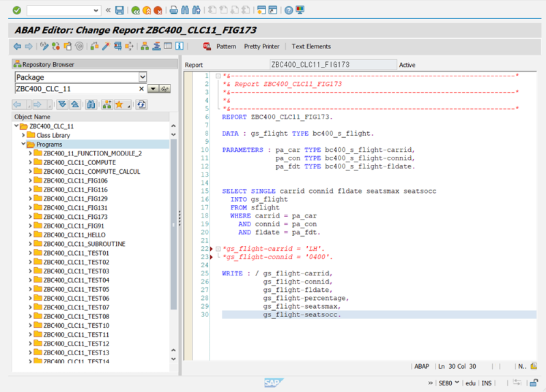This screenshot has width=546, height=392.
Task: Click the Save diskette icon
Action: 119,10
